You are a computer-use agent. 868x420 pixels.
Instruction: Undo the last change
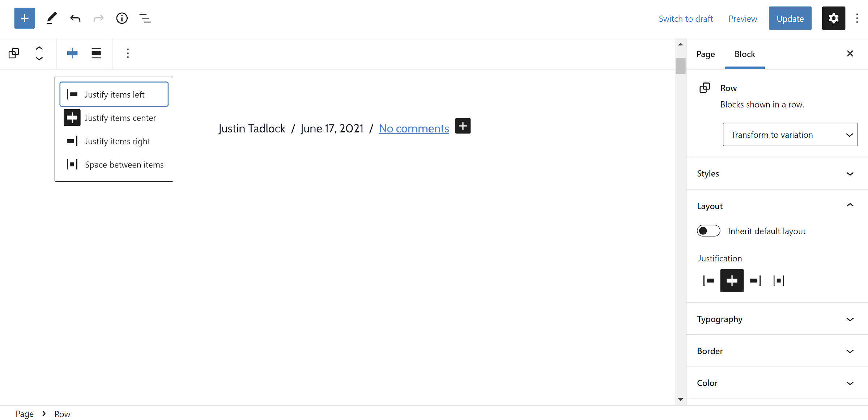[75, 18]
